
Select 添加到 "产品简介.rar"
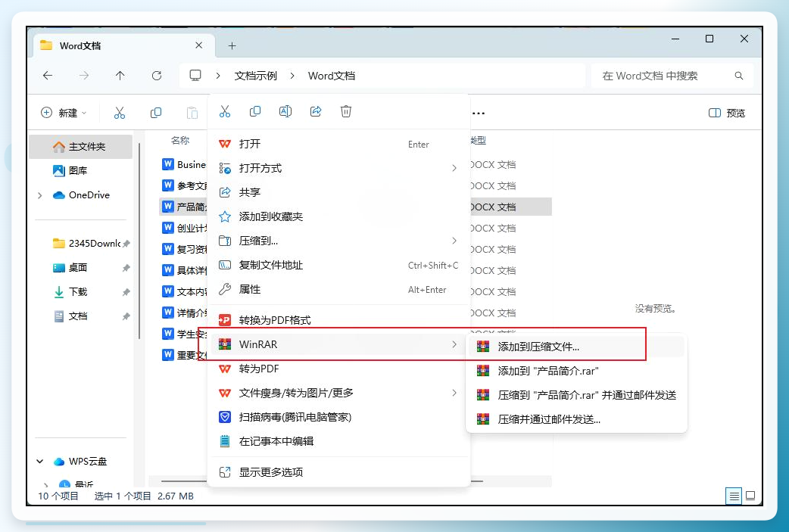pos(577,371)
